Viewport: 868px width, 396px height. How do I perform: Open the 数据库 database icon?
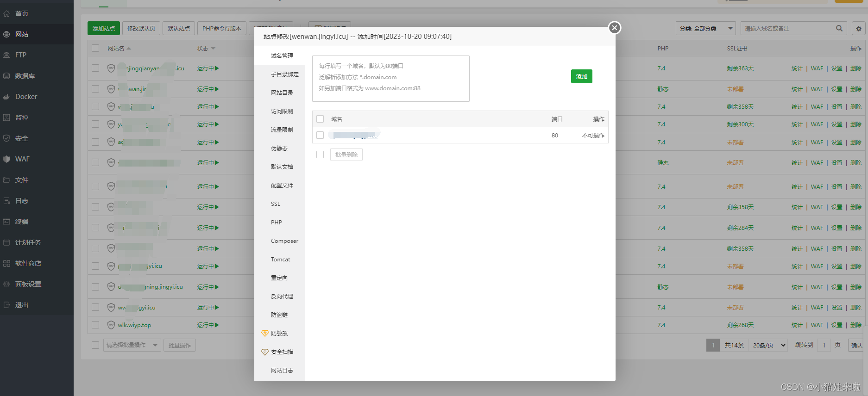point(7,76)
